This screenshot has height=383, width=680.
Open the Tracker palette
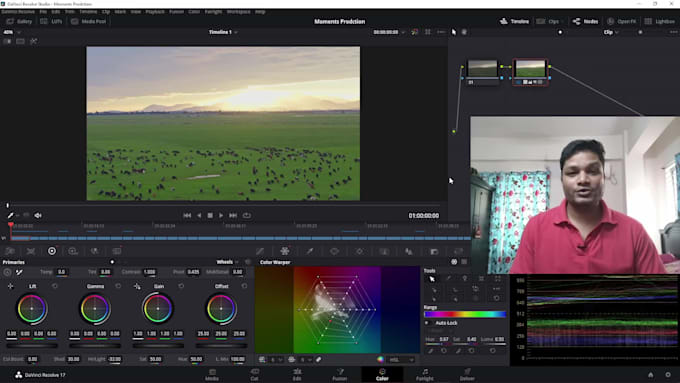[360, 251]
